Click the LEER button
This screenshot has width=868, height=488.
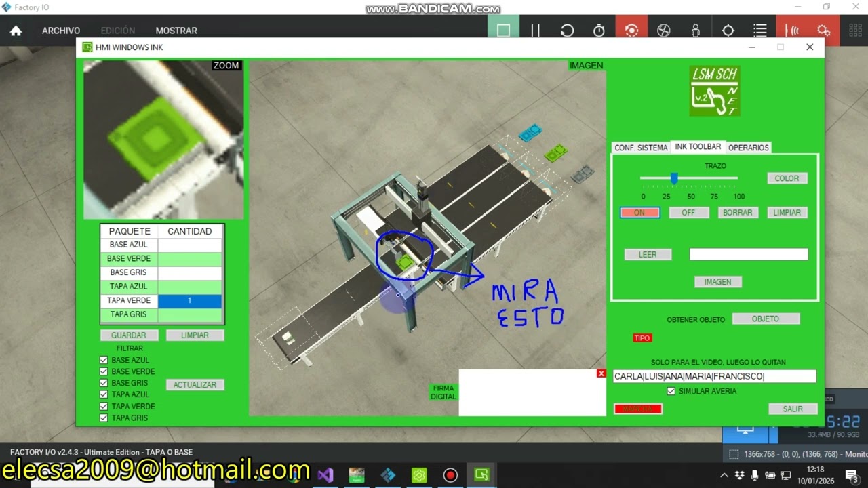(648, 255)
